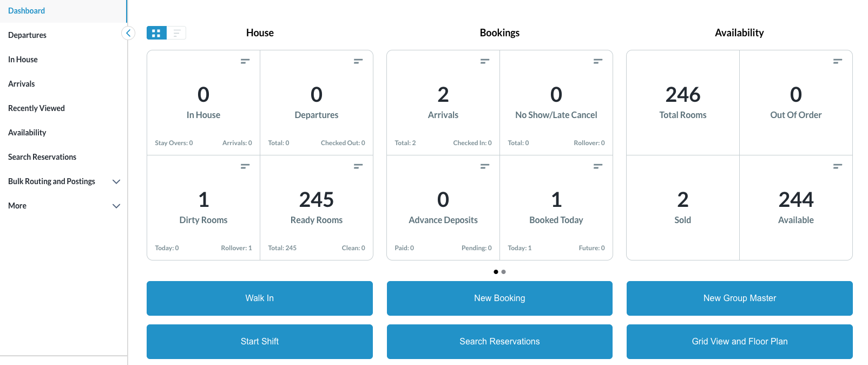The height and width of the screenshot is (365, 868).
Task: Click filter icon on No Show/Late Cancel tile
Action: coord(598,61)
